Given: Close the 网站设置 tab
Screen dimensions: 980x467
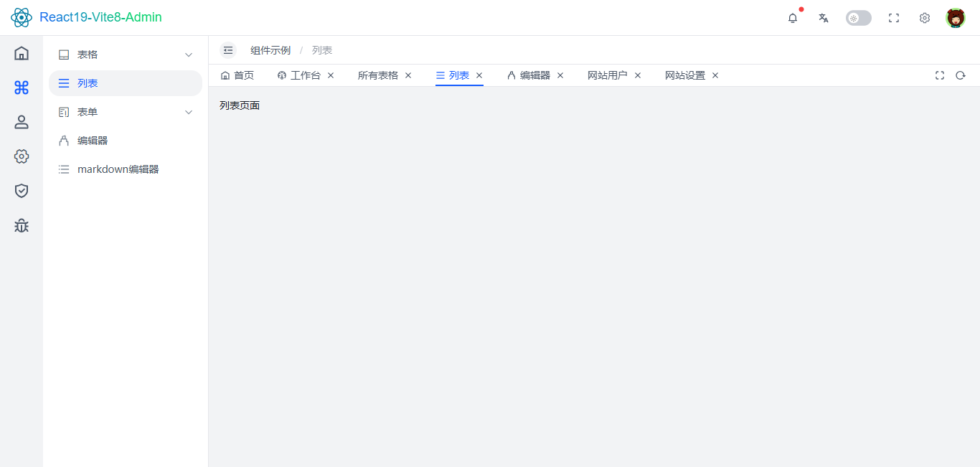Looking at the screenshot, I should click(715, 75).
